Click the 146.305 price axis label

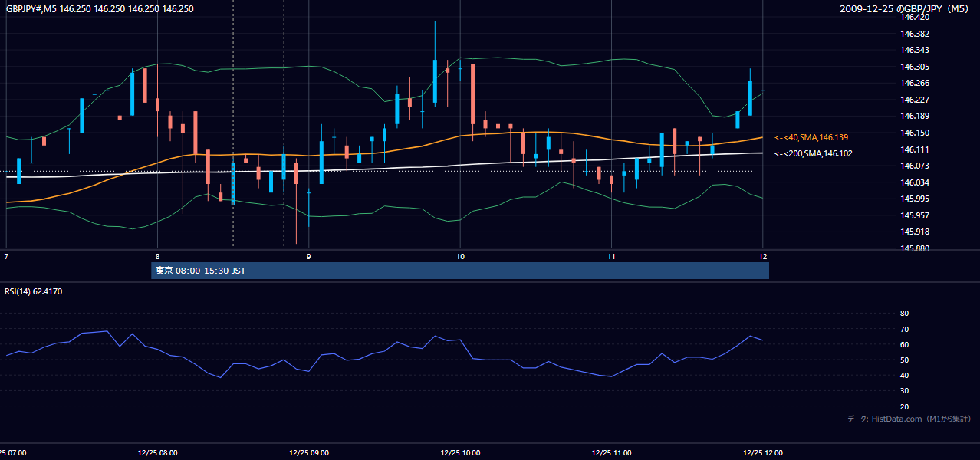coord(915,67)
